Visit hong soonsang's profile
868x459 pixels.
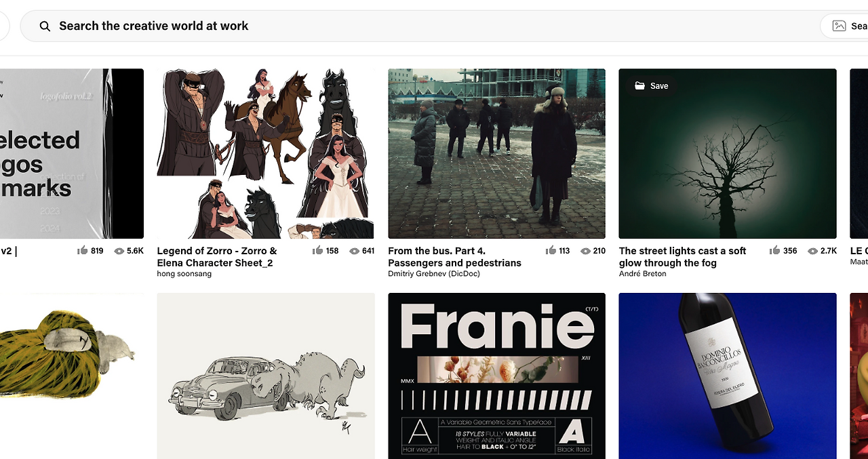coord(184,274)
